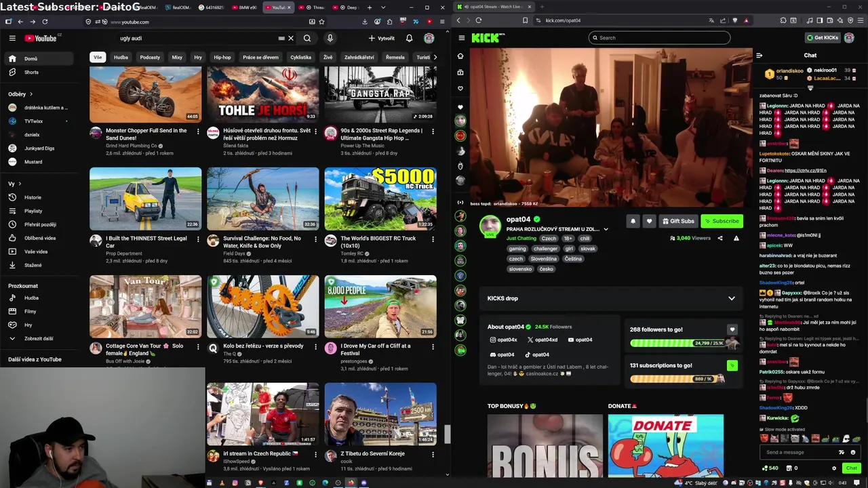Open Shorts in the YouTube sidebar

coord(39,72)
